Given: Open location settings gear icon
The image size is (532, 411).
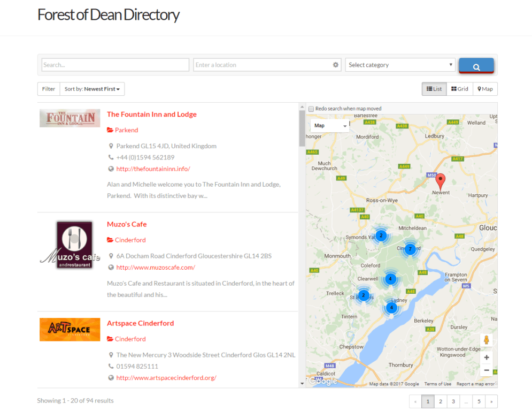Looking at the screenshot, I should point(336,65).
